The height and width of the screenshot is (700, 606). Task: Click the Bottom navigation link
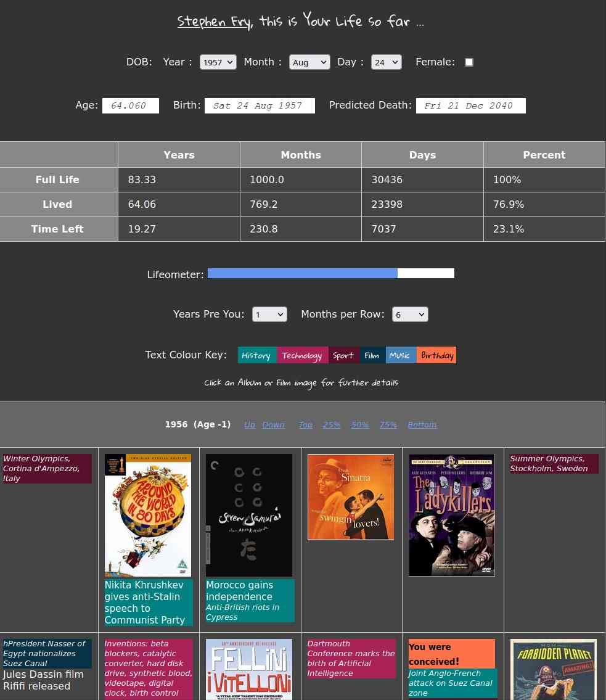point(422,425)
